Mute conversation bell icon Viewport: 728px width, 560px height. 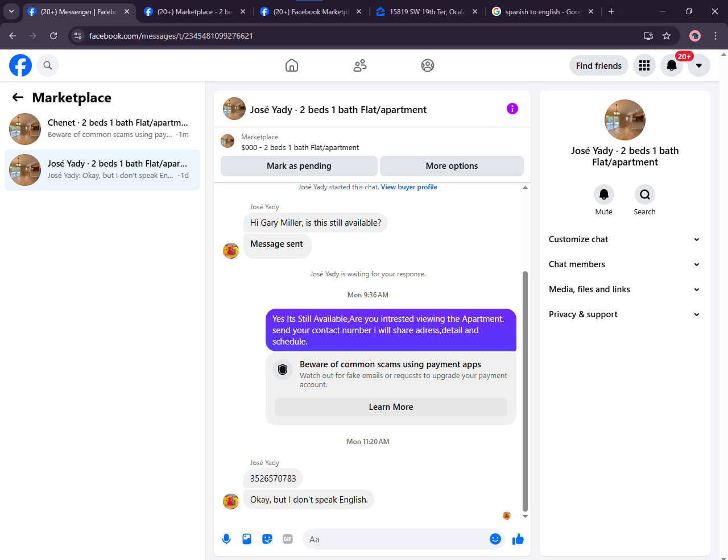604,194
